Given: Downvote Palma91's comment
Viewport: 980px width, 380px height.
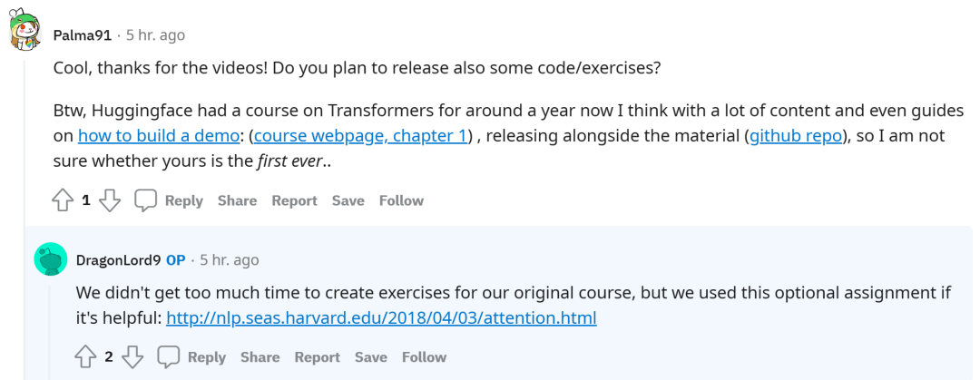Looking at the screenshot, I should 109,200.
